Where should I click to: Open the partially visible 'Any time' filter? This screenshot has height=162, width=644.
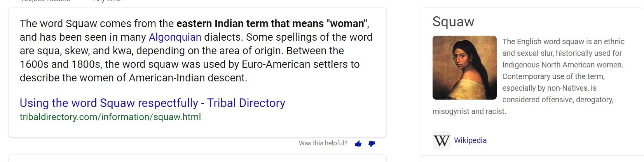tap(107, 1)
